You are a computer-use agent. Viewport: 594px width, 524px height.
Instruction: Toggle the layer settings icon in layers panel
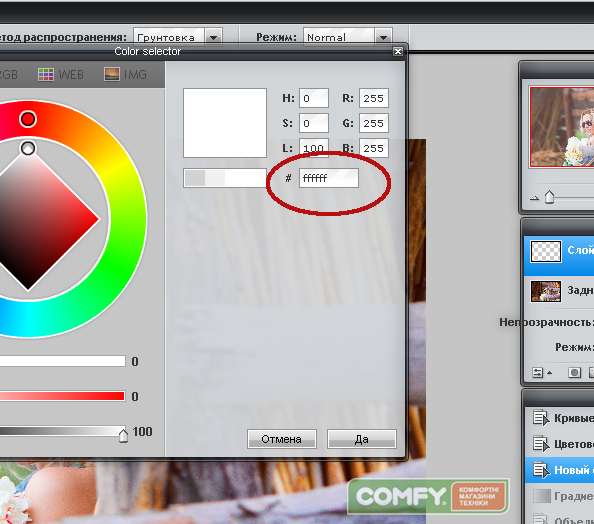[537, 372]
